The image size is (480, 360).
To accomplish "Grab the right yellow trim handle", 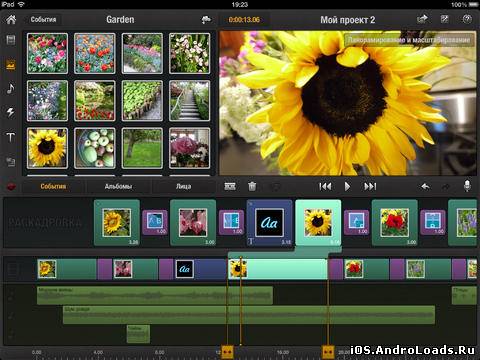I will [x=328, y=352].
